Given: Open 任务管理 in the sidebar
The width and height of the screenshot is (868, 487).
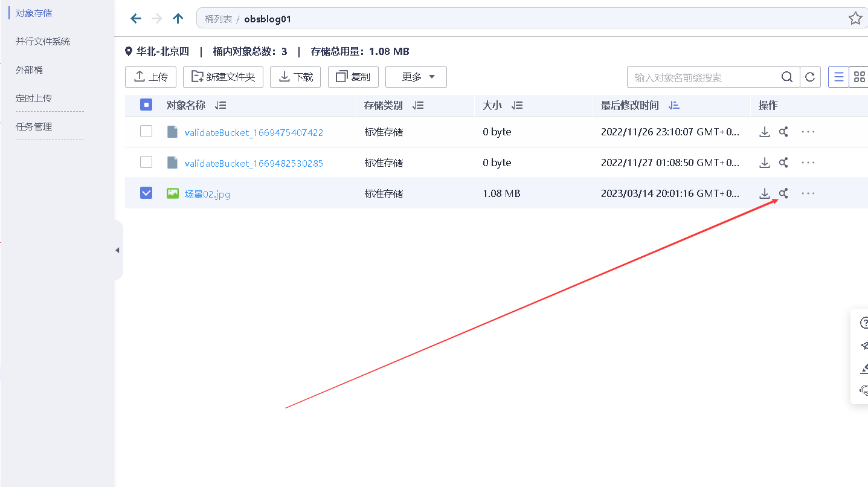Looking at the screenshot, I should [x=34, y=126].
